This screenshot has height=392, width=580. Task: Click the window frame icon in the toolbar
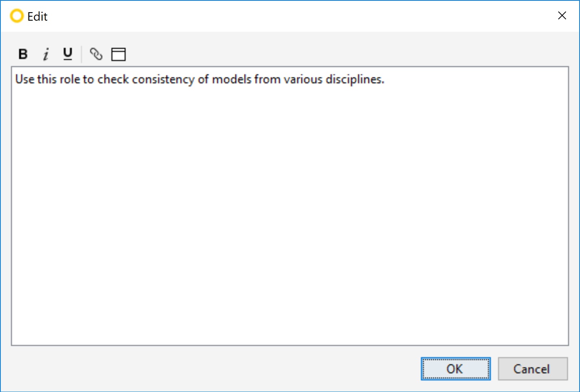pyautogui.click(x=119, y=54)
